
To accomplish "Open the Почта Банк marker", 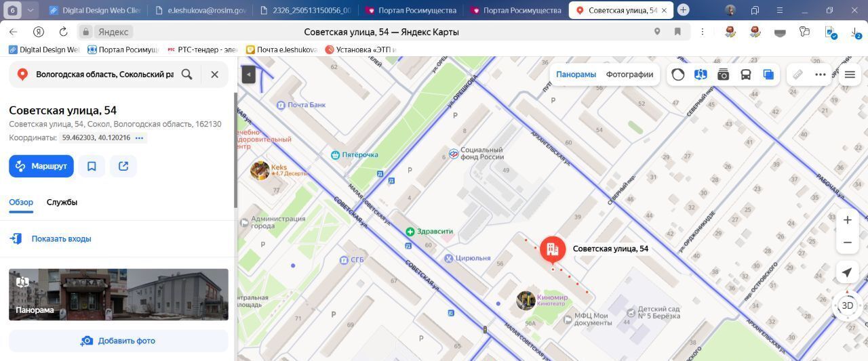I will click(281, 105).
